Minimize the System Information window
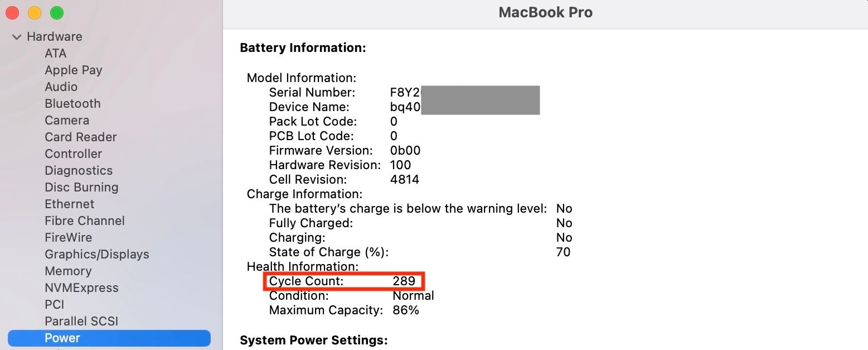This screenshot has width=868, height=350. pos(34,12)
